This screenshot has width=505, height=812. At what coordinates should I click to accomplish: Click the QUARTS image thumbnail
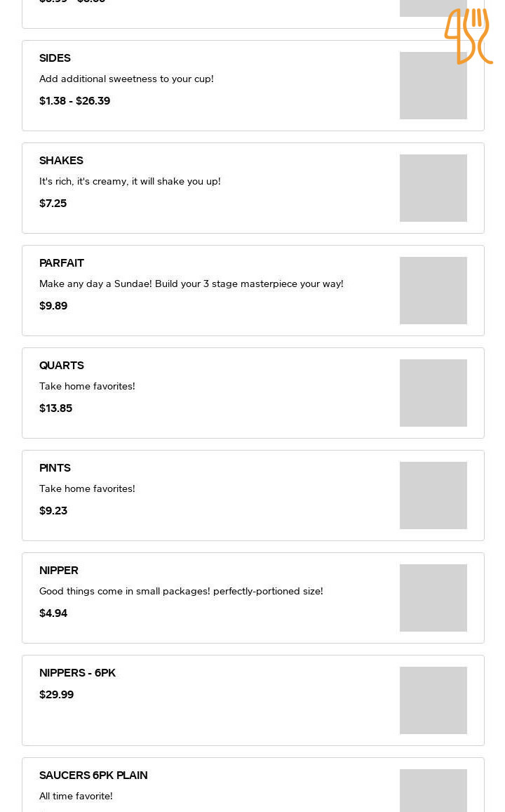point(433,393)
